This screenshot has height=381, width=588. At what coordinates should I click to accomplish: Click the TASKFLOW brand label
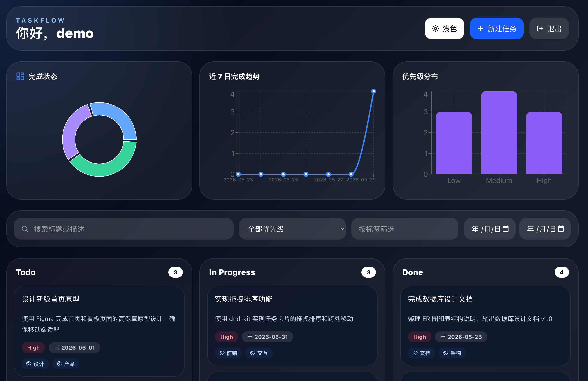tap(40, 20)
